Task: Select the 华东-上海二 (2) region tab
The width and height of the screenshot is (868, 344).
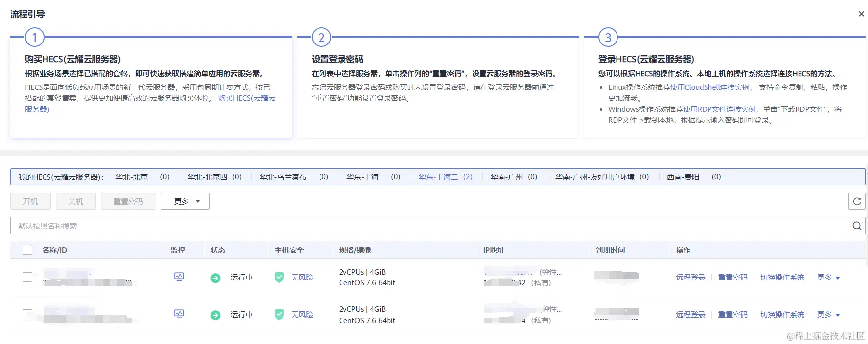Action: [x=445, y=177]
